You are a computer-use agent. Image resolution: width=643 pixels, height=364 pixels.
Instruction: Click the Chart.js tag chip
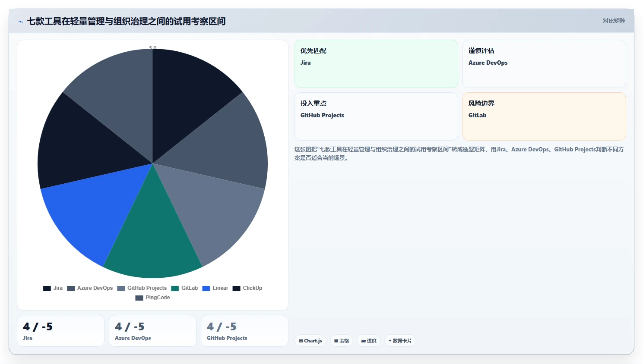(x=310, y=341)
